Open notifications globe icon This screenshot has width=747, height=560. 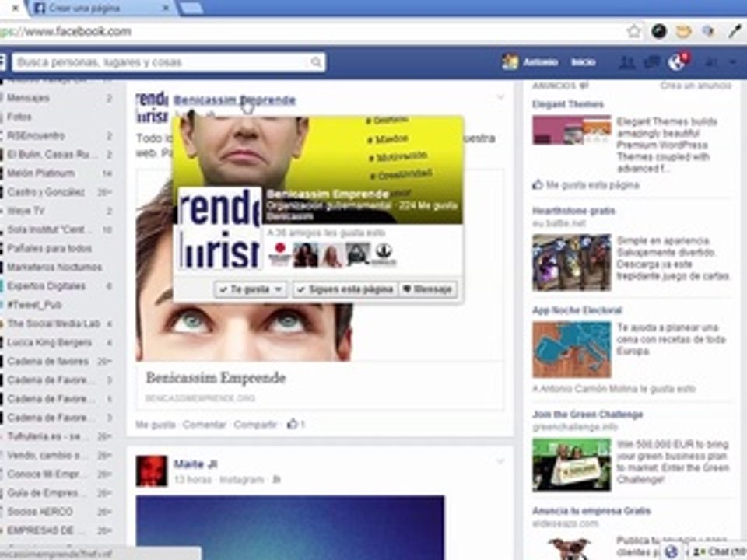[x=676, y=62]
